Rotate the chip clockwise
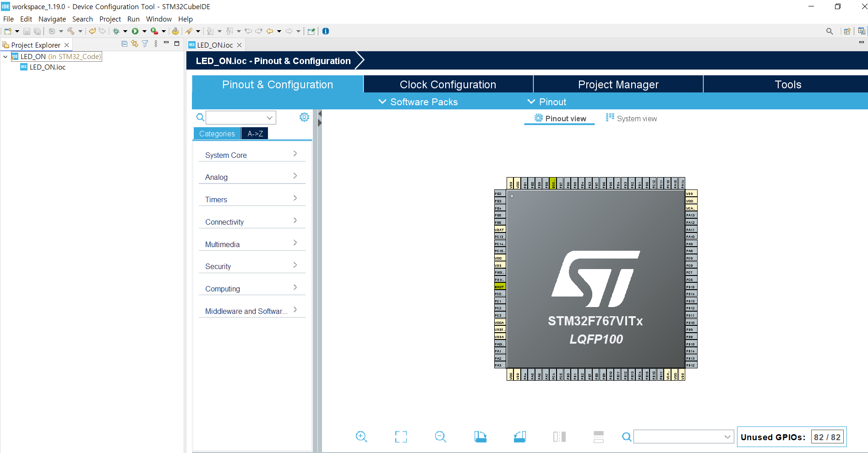 coord(480,437)
